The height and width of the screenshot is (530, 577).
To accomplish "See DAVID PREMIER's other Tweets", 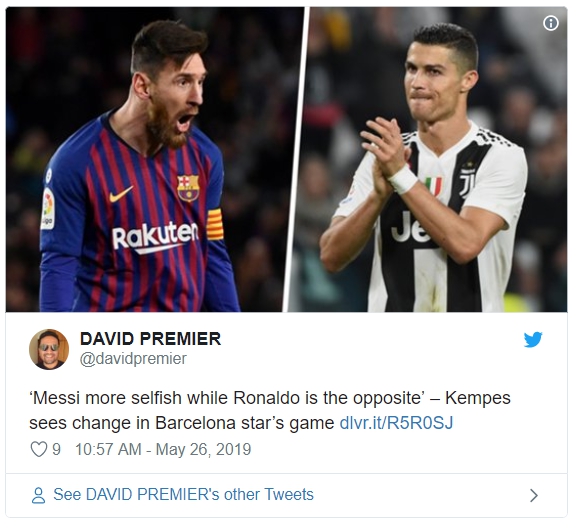I will (x=183, y=494).
